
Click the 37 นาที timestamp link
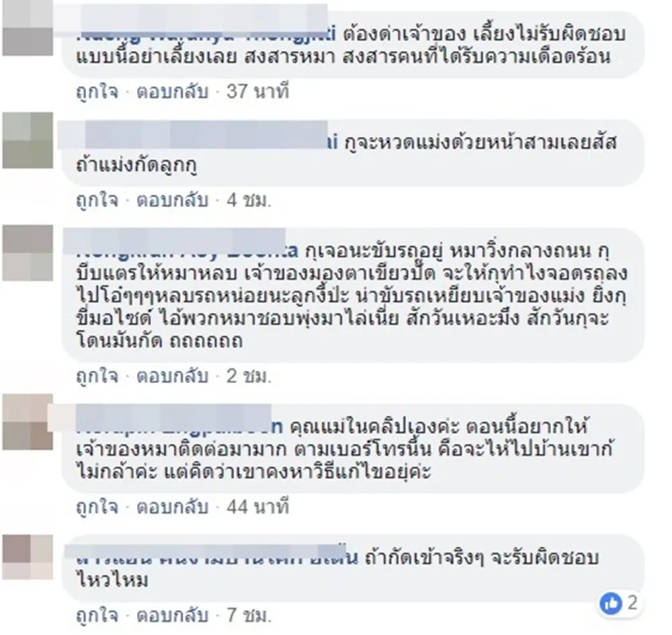tap(258, 91)
